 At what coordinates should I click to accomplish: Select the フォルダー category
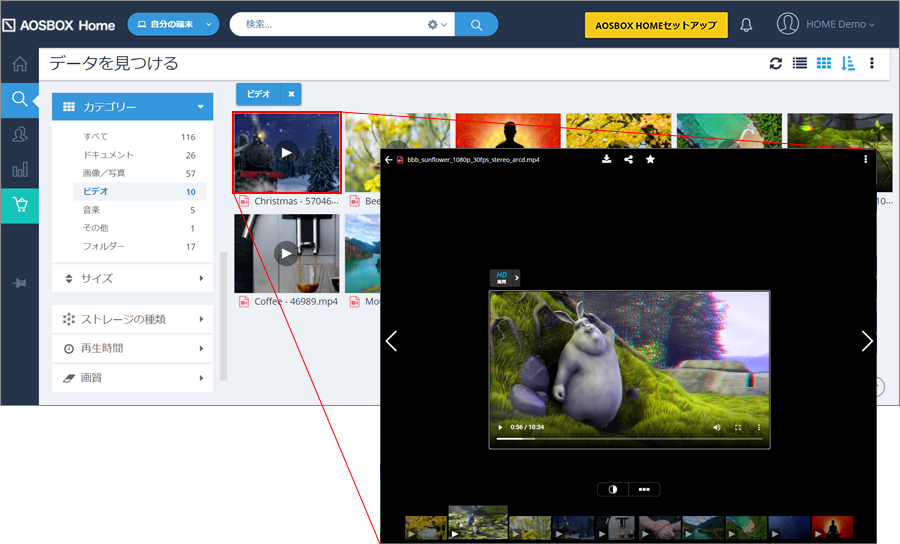click(139, 246)
